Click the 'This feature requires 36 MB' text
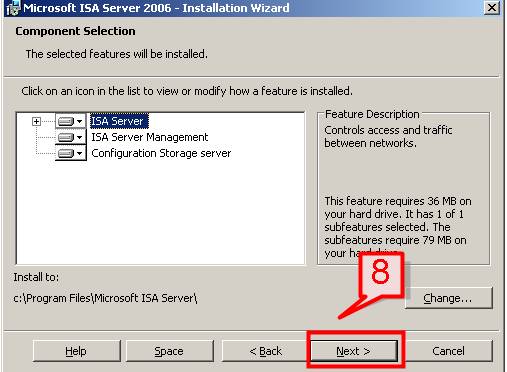The height and width of the screenshot is (372, 507). [x=398, y=227]
